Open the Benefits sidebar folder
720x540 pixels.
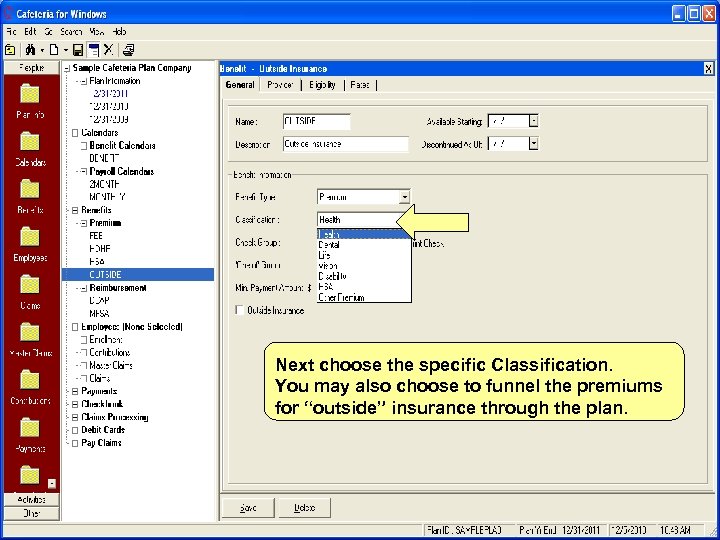[x=30, y=197]
